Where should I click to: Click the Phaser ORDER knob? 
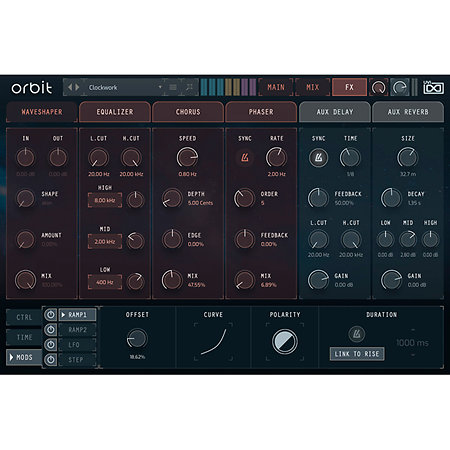244,198
